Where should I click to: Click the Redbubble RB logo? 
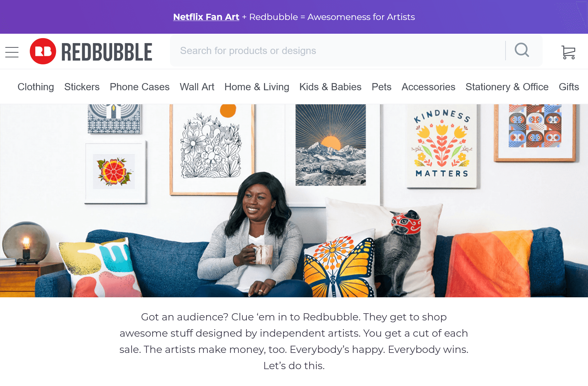pyautogui.click(x=43, y=51)
